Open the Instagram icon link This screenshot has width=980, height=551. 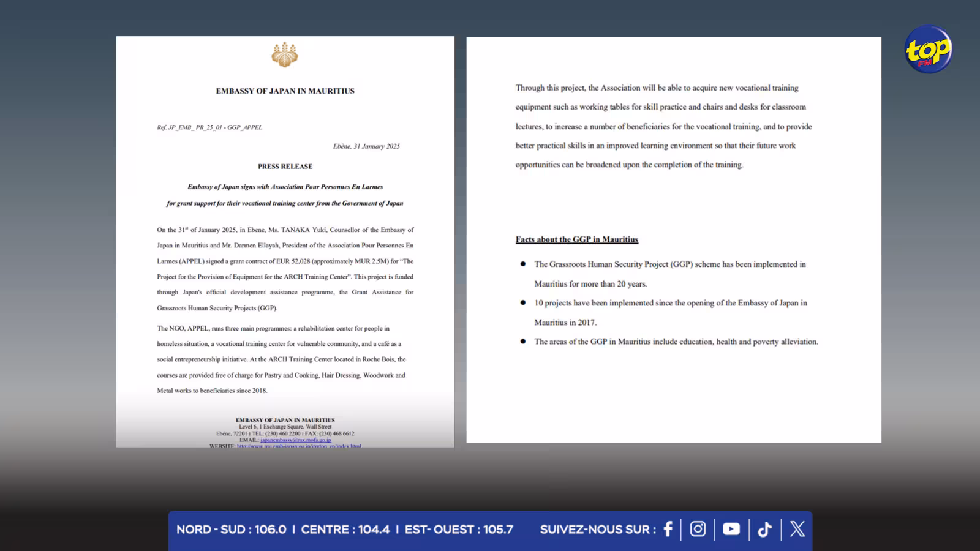698,529
